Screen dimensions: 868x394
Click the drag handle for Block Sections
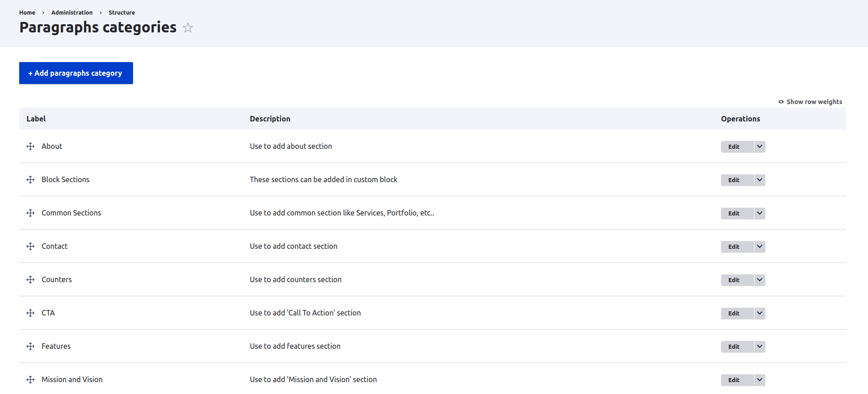click(x=31, y=180)
